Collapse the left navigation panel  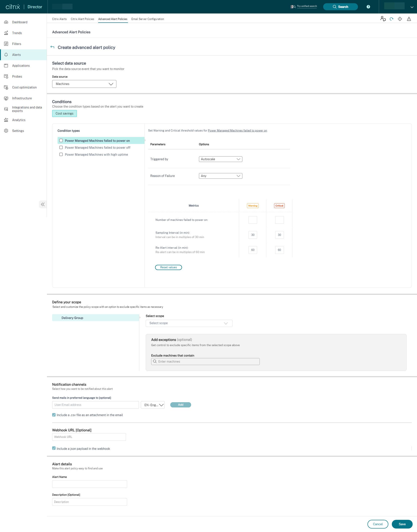coord(43,204)
